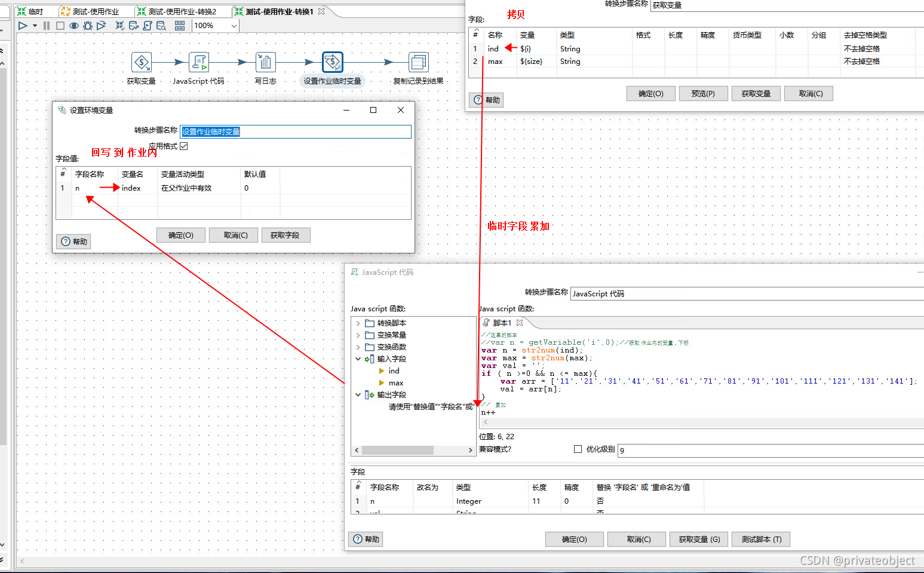The height and width of the screenshot is (573, 924).
Task: Click 测试脚本 (T) button
Action: [762, 539]
